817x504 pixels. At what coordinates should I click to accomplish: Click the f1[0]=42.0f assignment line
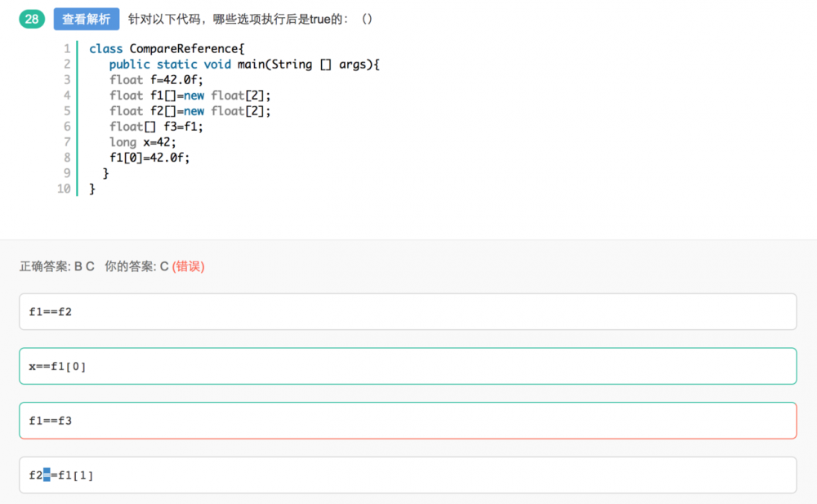click(152, 157)
